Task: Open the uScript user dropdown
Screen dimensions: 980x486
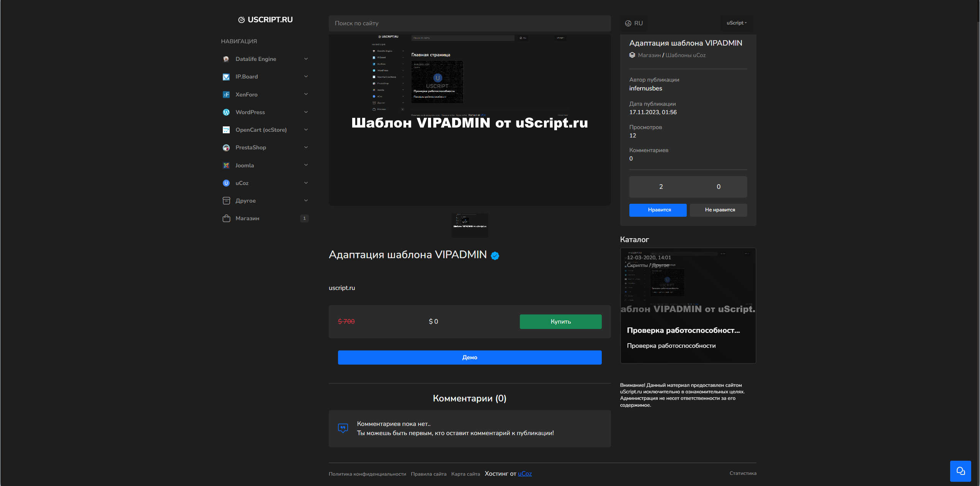Action: pos(737,23)
